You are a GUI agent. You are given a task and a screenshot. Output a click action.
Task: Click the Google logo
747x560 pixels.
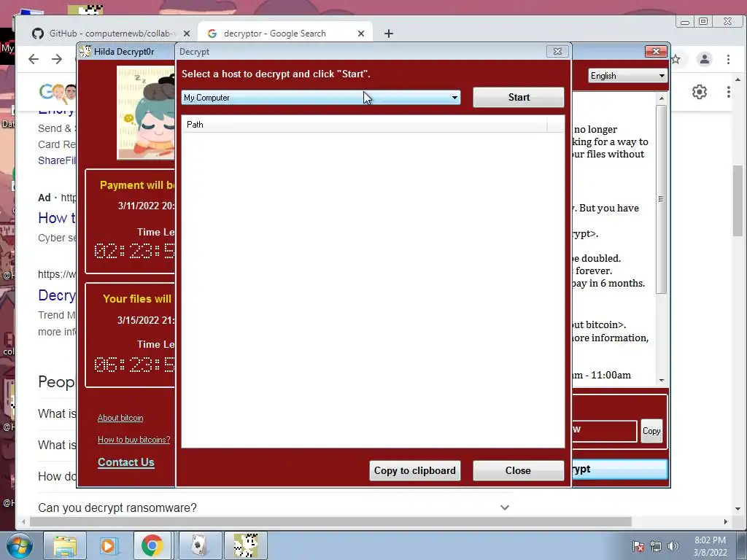57,92
